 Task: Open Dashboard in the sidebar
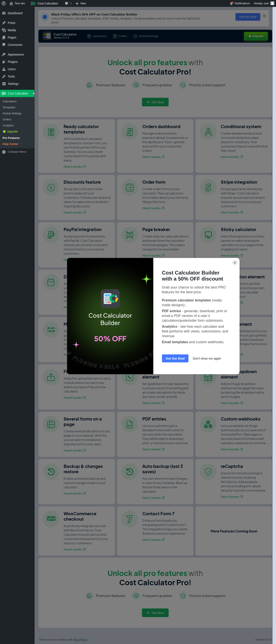pos(17,13)
